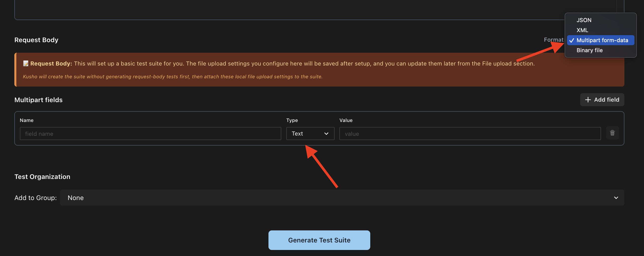Delete the multipart field row with trash icon

coord(612,133)
